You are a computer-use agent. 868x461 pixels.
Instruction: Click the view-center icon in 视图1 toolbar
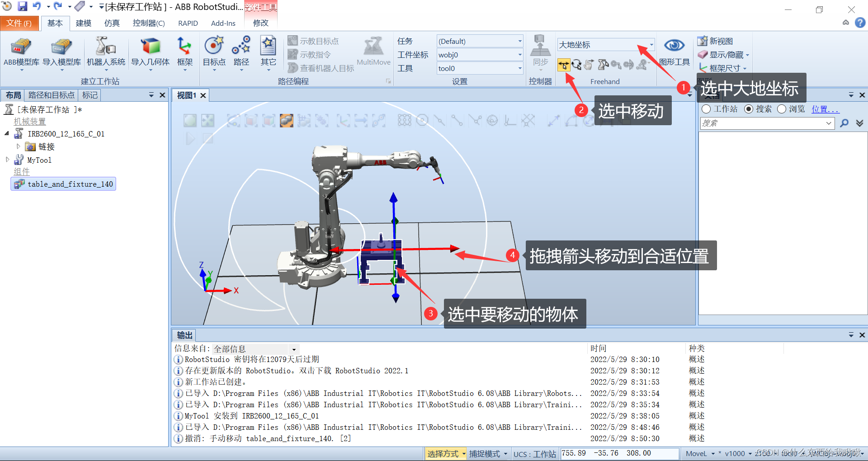click(208, 120)
